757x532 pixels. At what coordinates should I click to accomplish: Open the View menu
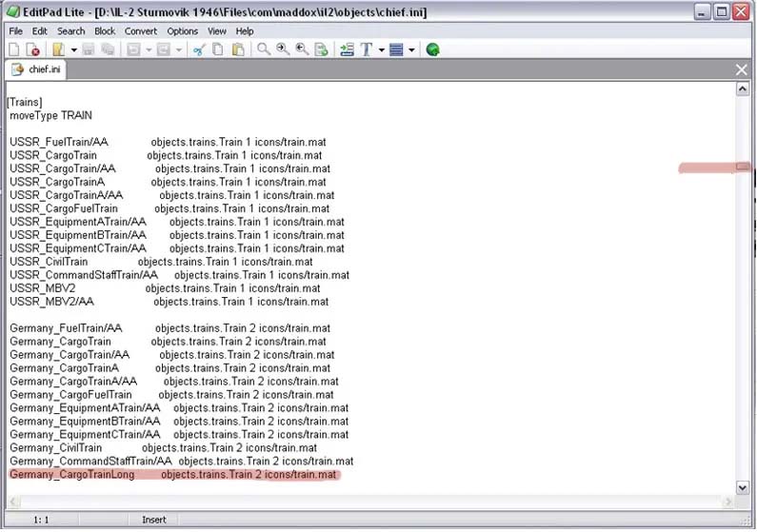217,31
